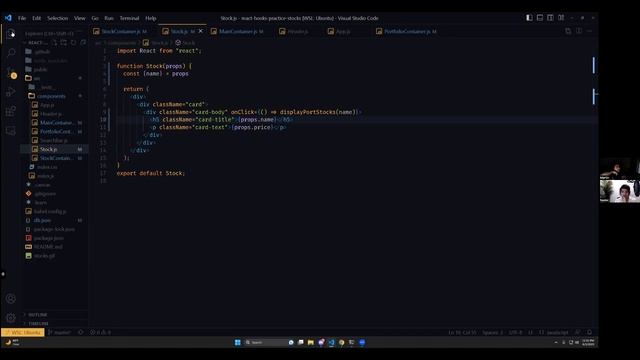Toggle the secondary sidebar layout icon

(x=550, y=18)
